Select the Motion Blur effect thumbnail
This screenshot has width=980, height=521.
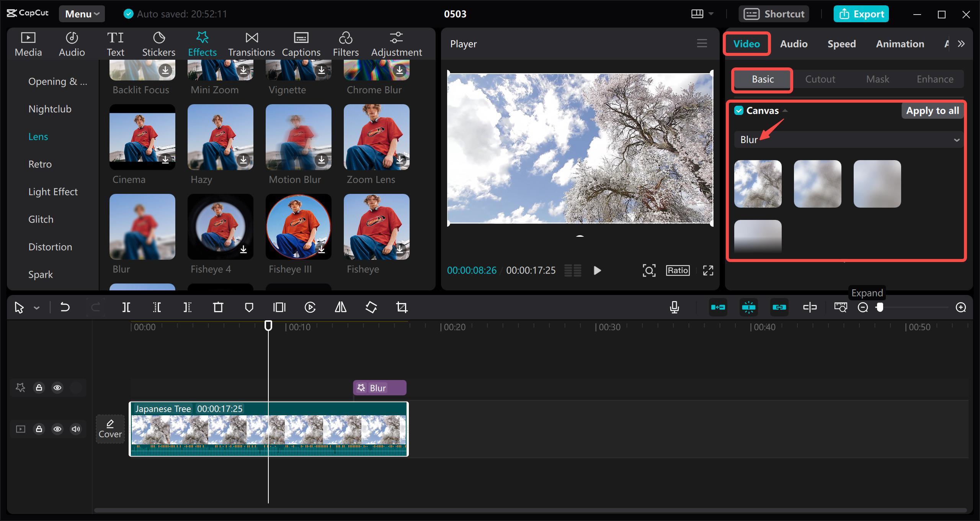coord(298,137)
